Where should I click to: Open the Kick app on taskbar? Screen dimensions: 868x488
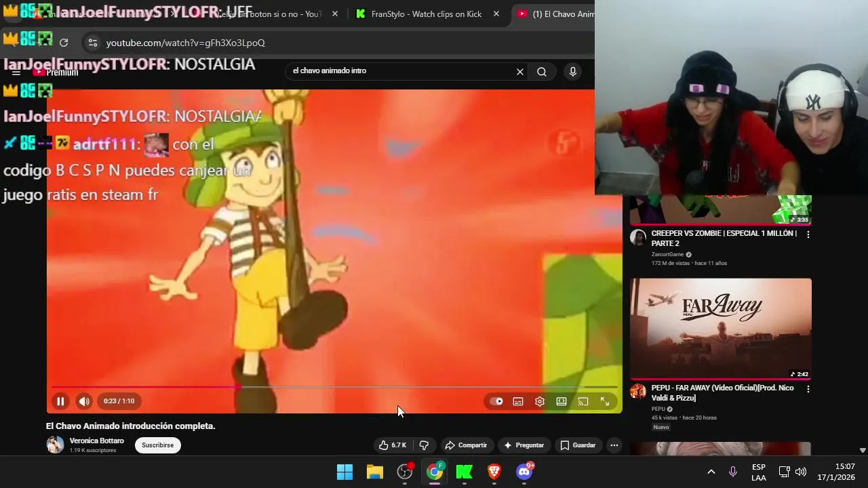pyautogui.click(x=465, y=472)
